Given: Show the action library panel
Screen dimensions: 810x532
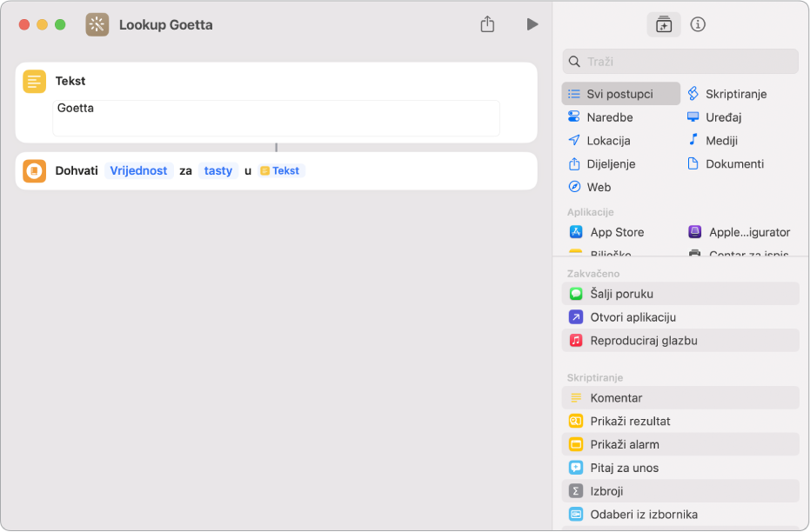Looking at the screenshot, I should (663, 24).
